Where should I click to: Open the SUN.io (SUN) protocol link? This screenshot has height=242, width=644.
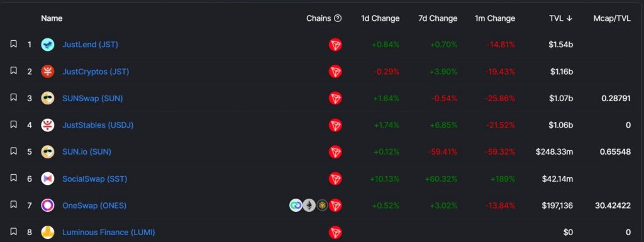[87, 151]
